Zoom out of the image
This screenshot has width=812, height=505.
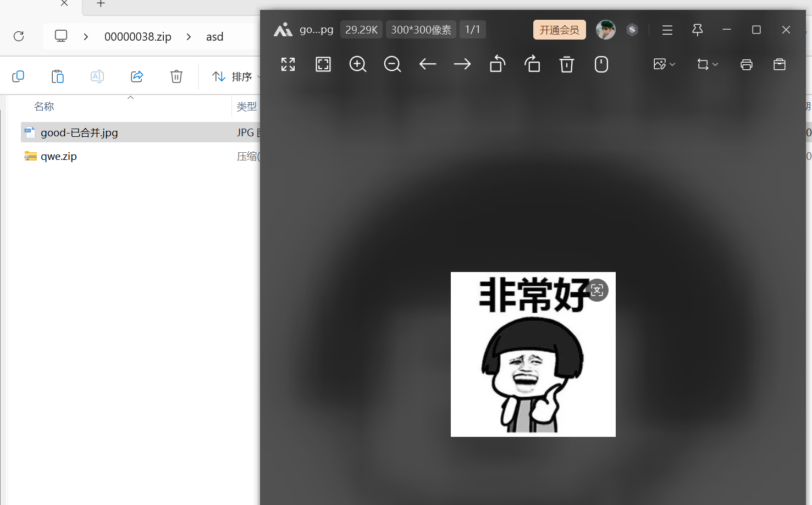[x=393, y=64]
